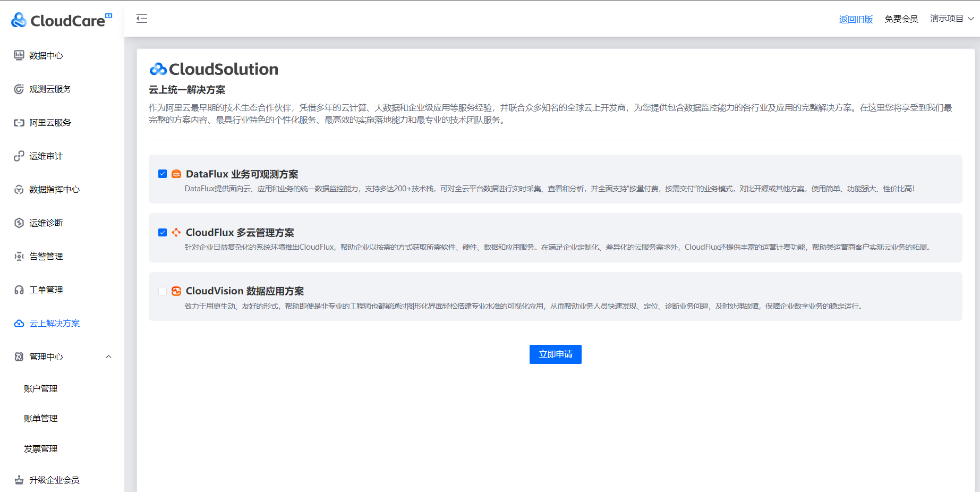The image size is (980, 492).
Task: Click the DataFlux 业务可观测方案 title
Action: coord(242,174)
